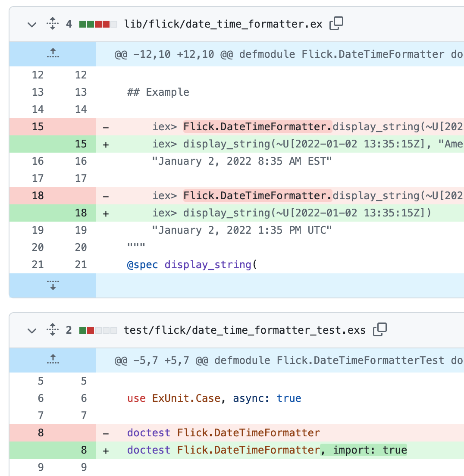Image resolution: width=464 pixels, height=476 pixels.
Task: Click the diffstat squares for date_time_formatter.ex
Action: coord(98,24)
